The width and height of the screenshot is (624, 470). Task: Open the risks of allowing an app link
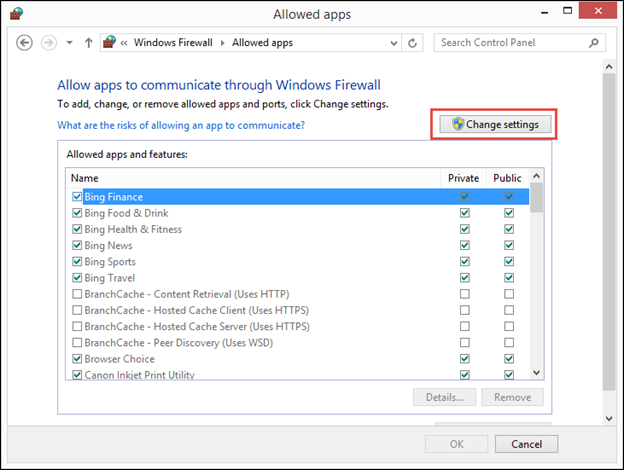click(x=181, y=125)
